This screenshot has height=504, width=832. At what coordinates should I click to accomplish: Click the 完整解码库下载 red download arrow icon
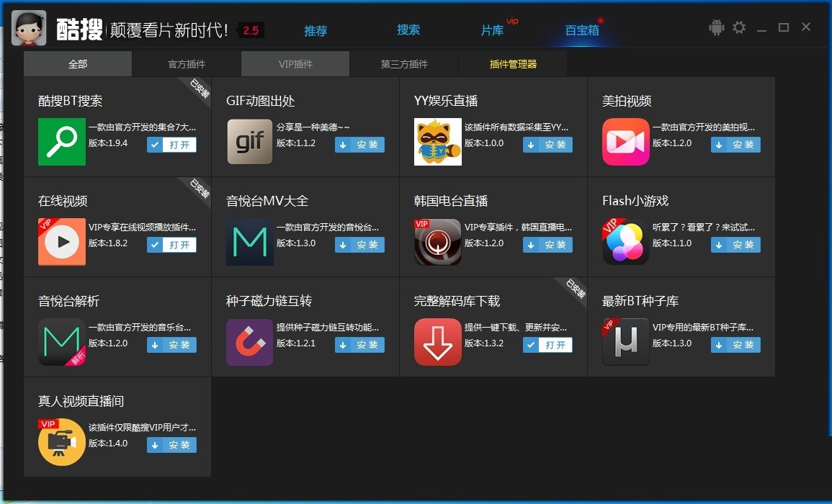click(x=437, y=342)
